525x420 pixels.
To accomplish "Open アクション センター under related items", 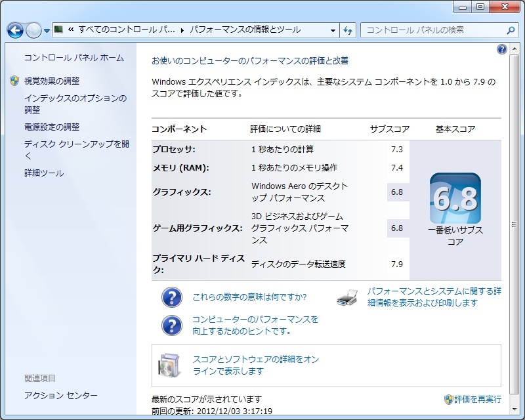I will click(x=60, y=395).
